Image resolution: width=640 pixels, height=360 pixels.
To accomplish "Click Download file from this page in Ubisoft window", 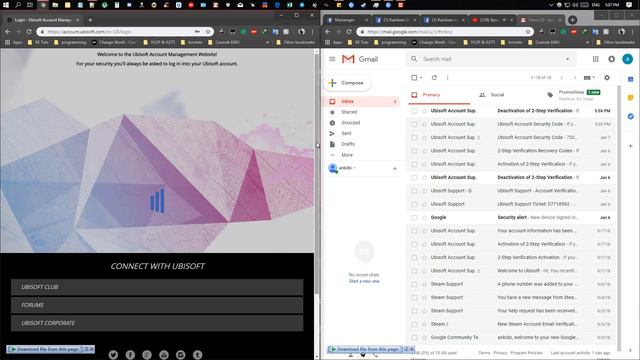I will [x=47, y=349].
